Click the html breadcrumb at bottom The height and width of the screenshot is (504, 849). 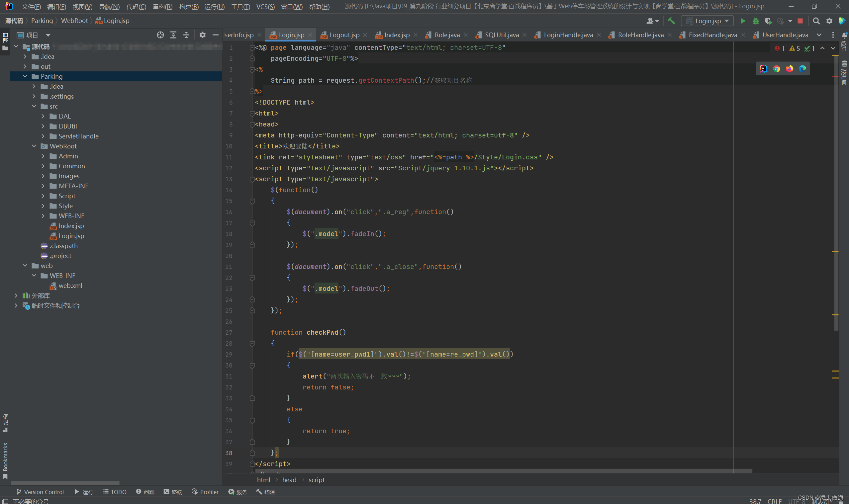point(262,479)
